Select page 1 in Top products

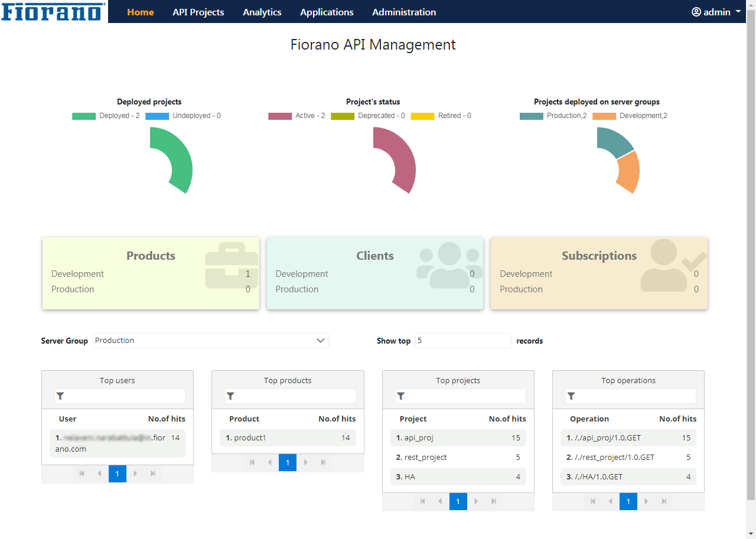coord(288,462)
